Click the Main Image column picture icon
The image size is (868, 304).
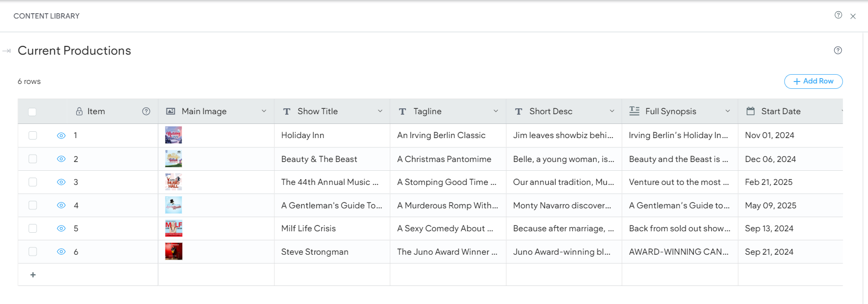(171, 111)
